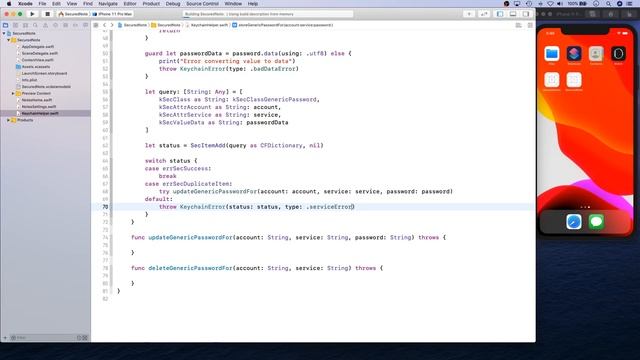This screenshot has height=360, width=640.
Task: Open the Find navigator magnifier icon
Action: (36, 25)
